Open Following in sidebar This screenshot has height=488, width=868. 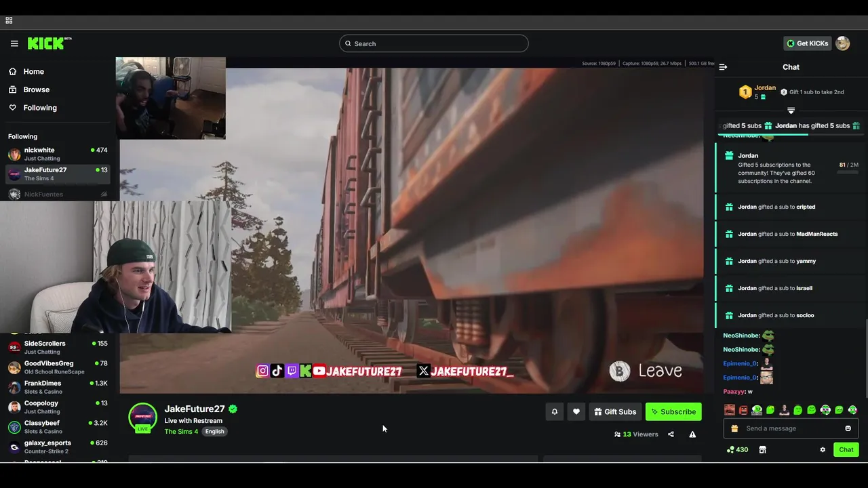(x=33, y=108)
